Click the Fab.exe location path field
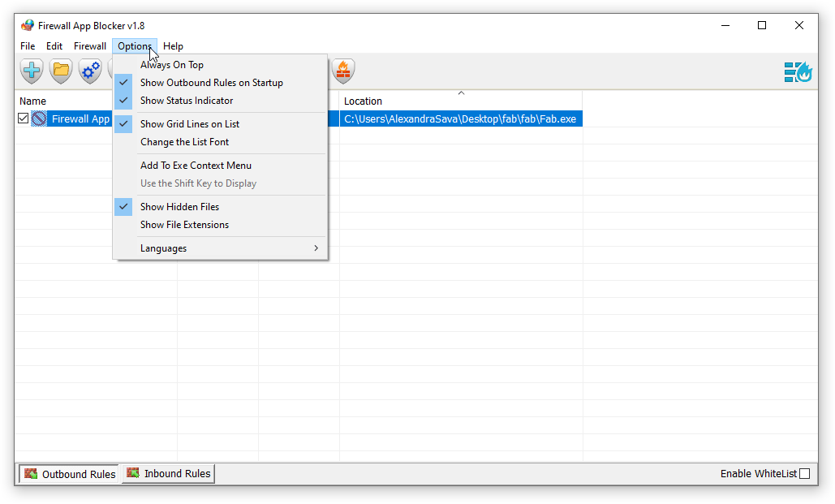The width and height of the screenshot is (835, 504). coord(460,118)
